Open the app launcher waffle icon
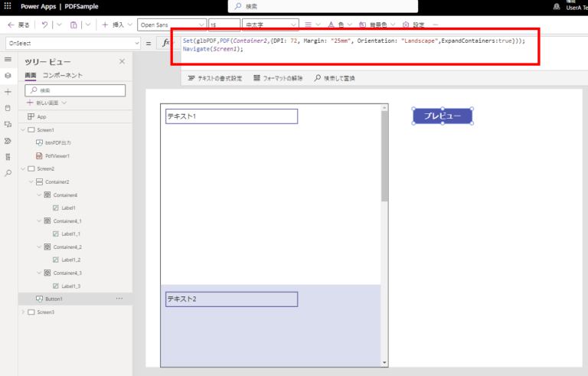The height and width of the screenshot is (376, 588). pyautogui.click(x=8, y=6)
